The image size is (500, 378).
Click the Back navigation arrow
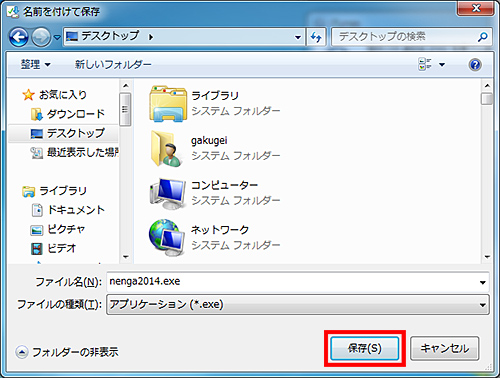19,37
